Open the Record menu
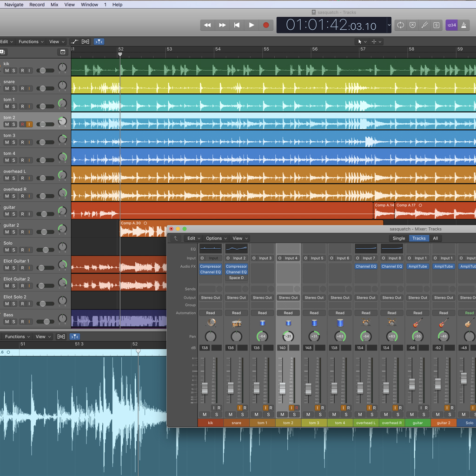Image resolution: width=476 pixels, height=476 pixels. coord(37,5)
